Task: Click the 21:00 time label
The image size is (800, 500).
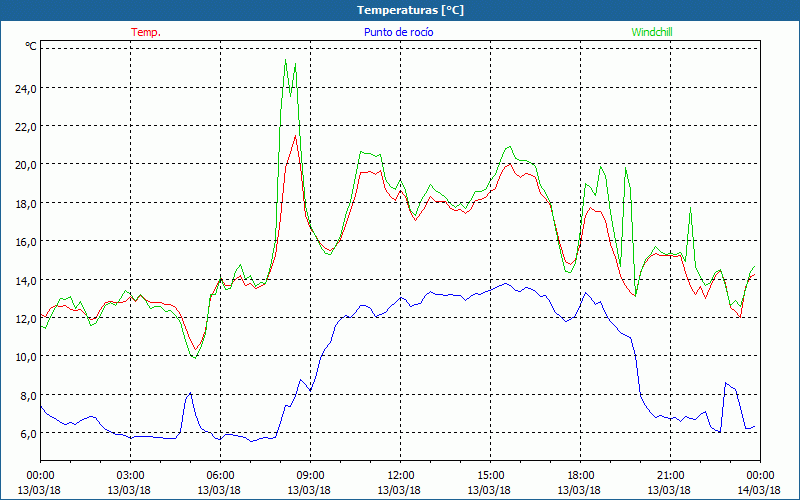Action: tap(670, 476)
